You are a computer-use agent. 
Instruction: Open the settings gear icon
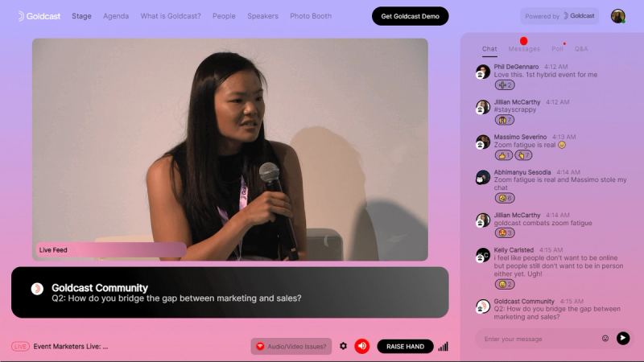tap(343, 346)
